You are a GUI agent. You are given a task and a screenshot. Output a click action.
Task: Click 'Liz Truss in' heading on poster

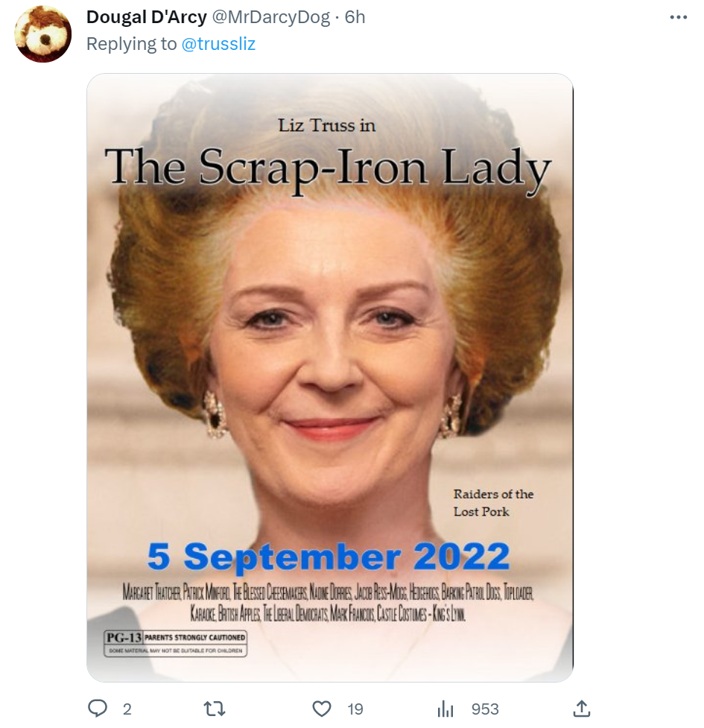pyautogui.click(x=326, y=125)
